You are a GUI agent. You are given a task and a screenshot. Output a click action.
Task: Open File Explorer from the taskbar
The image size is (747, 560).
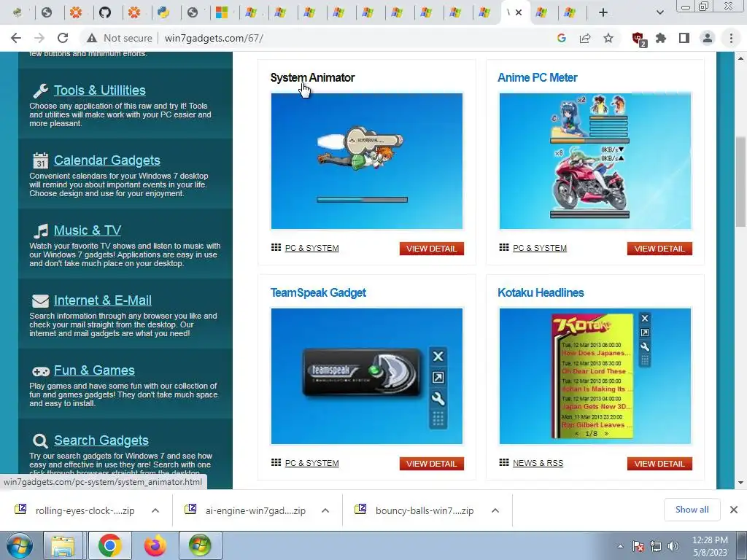[63, 545]
